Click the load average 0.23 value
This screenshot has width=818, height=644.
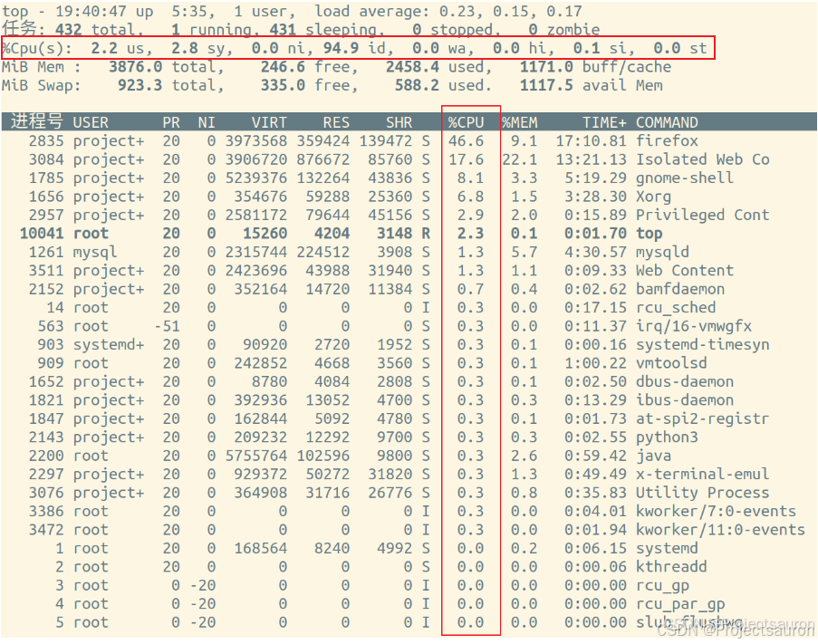(457, 11)
